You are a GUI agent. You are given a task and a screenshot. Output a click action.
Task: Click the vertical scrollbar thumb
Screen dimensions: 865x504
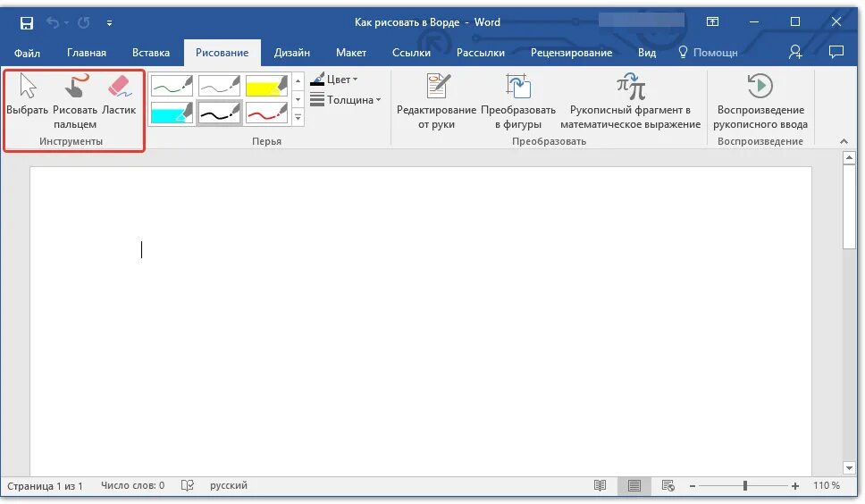850,207
